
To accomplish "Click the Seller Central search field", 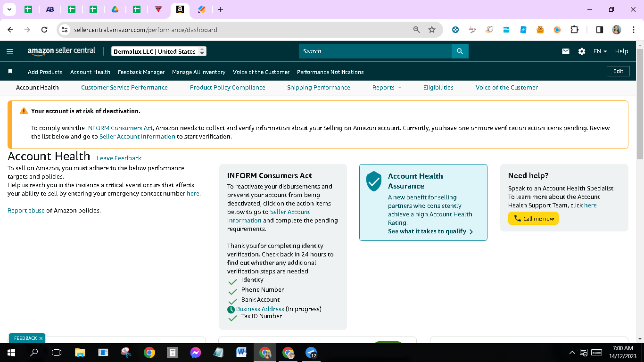I will (375, 51).
